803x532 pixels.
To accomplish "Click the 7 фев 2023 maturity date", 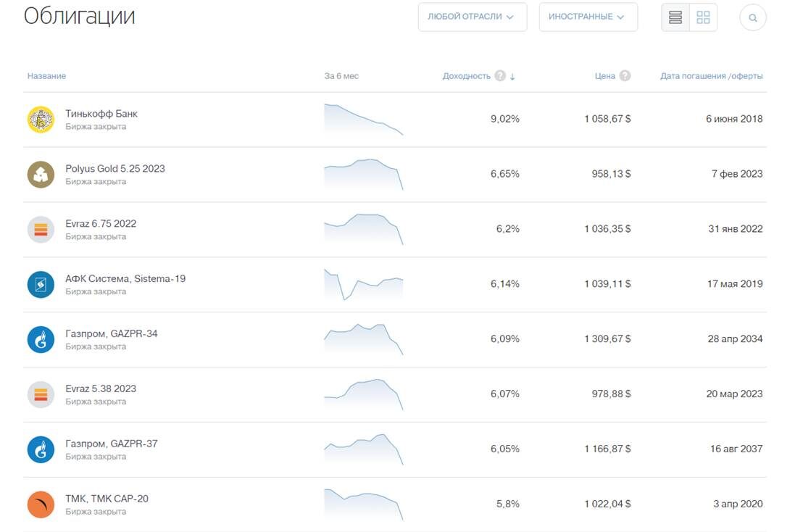I will (x=737, y=174).
